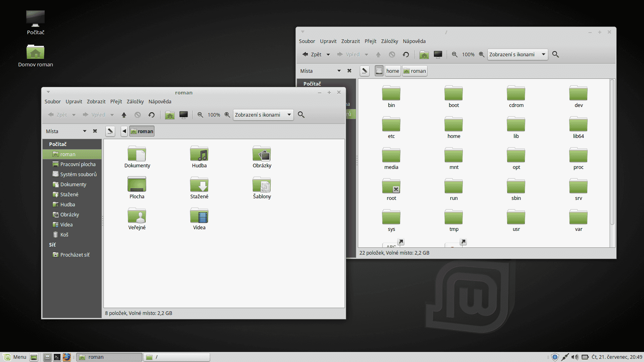The width and height of the screenshot is (644, 362).
Task: Open the 'Zobrazení s ikonami' view dropdown
Action: pyautogui.click(x=263, y=115)
